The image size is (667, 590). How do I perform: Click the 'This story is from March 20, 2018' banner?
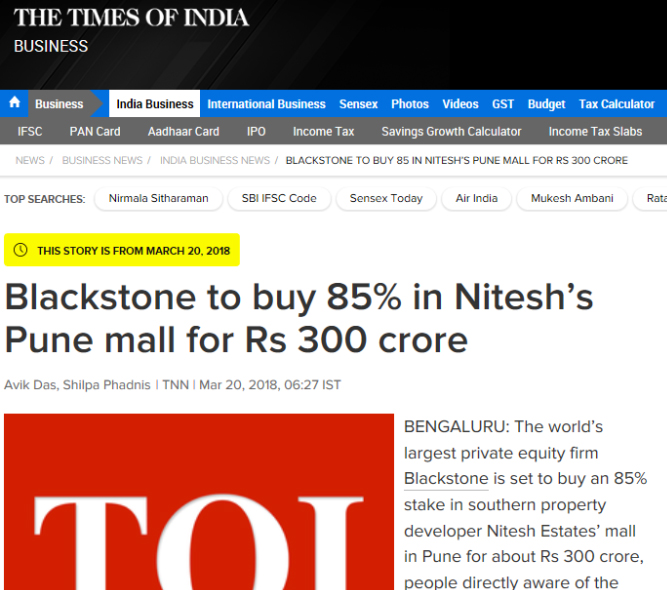(x=122, y=250)
